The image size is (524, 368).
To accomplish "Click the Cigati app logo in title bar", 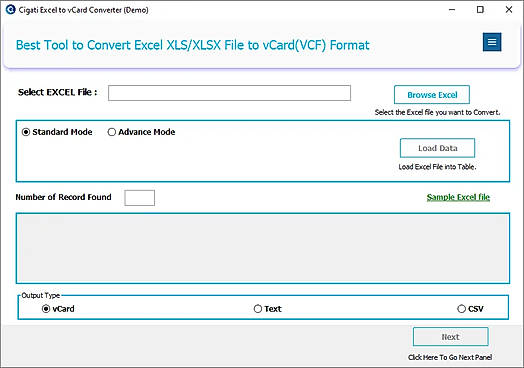I will pos(10,10).
